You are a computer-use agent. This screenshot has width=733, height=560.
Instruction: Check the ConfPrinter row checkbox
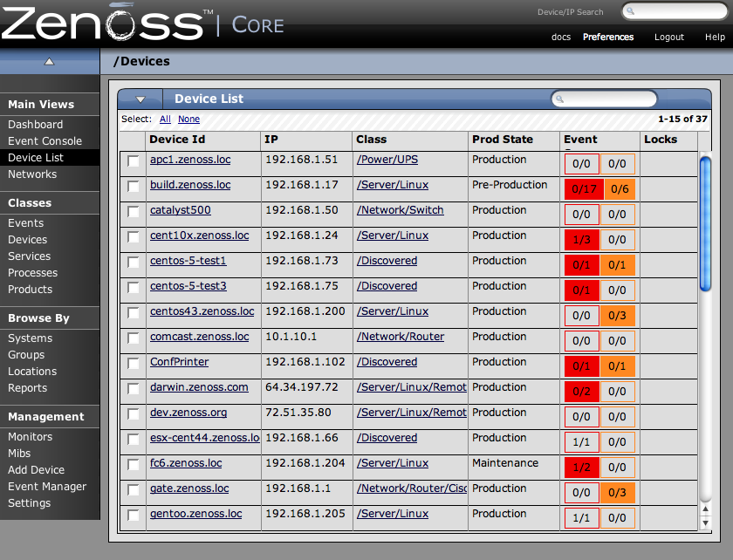pos(134,363)
